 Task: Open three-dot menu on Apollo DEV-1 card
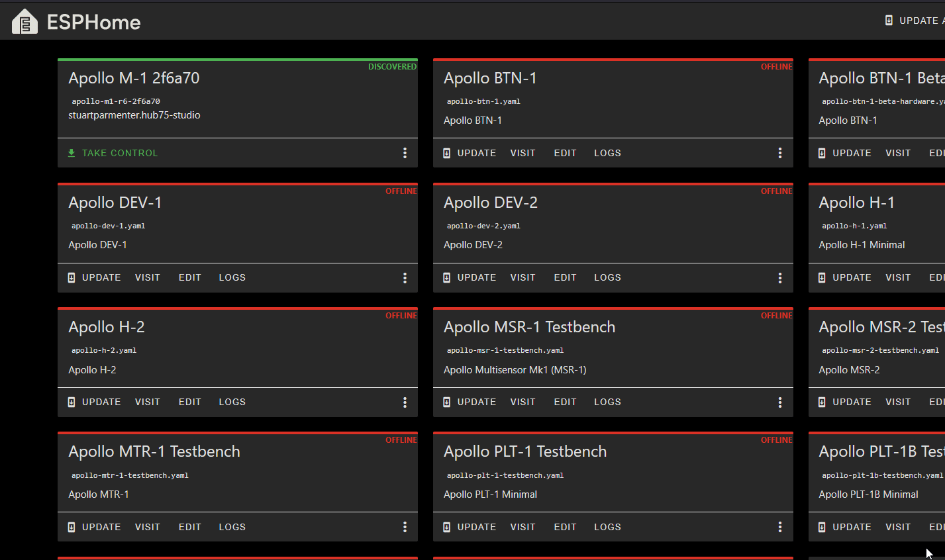point(405,278)
